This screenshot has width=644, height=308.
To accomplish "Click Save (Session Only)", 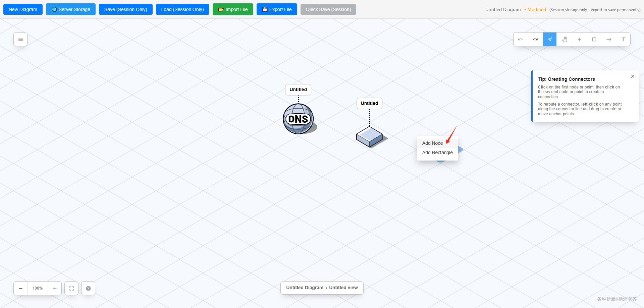I will [126, 9].
